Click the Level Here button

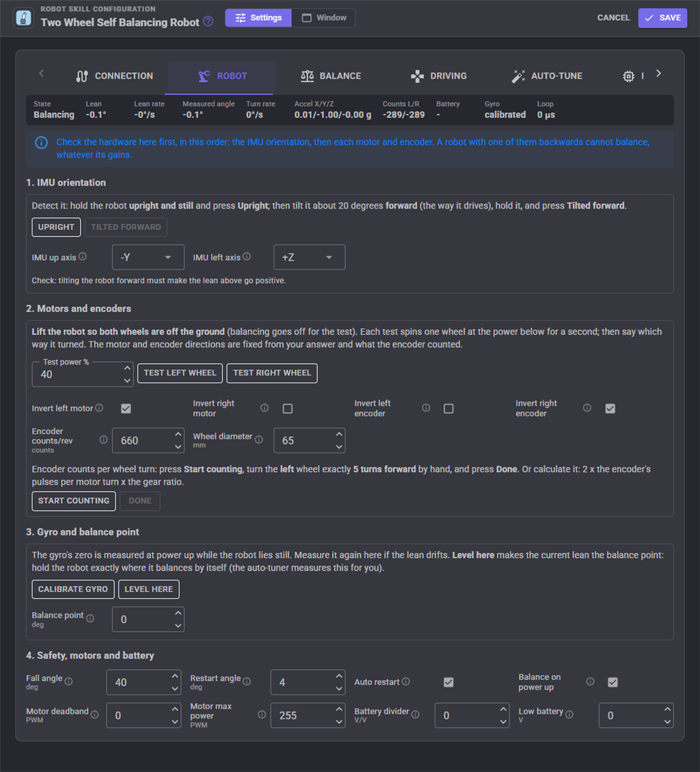click(148, 589)
